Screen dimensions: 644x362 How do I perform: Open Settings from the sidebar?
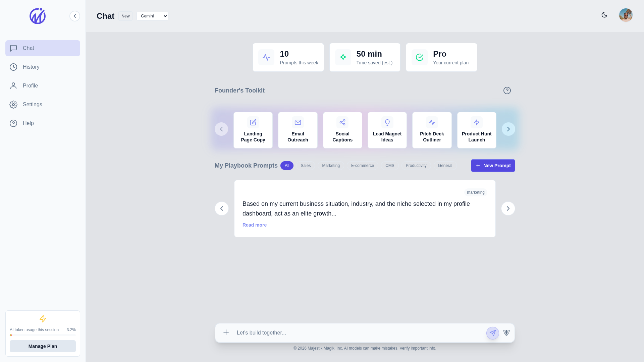click(x=43, y=105)
